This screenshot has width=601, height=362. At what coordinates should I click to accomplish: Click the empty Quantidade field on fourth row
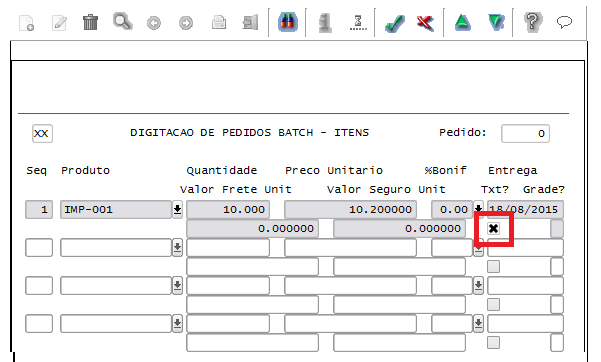(228, 324)
